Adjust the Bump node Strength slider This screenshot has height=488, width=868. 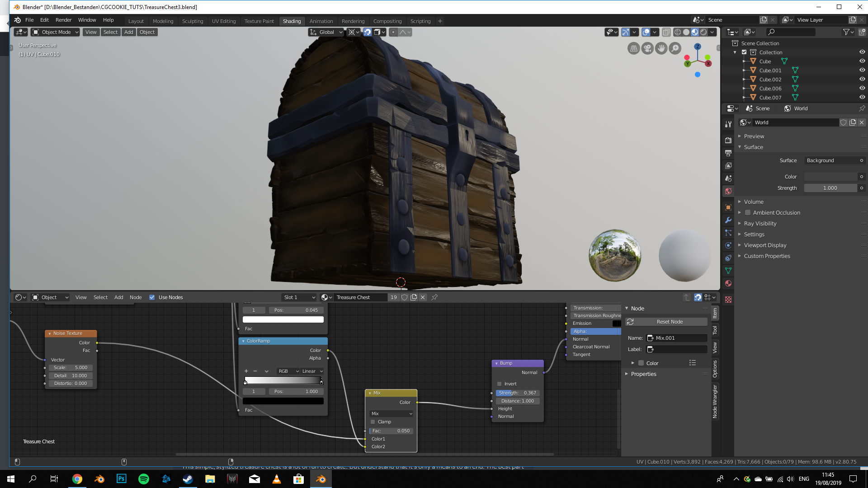[518, 393]
